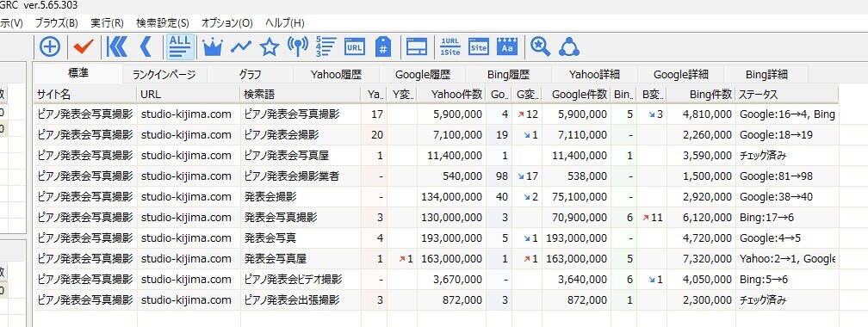Click the magnifier search icon
The height and width of the screenshot is (327, 868).
[x=540, y=47]
